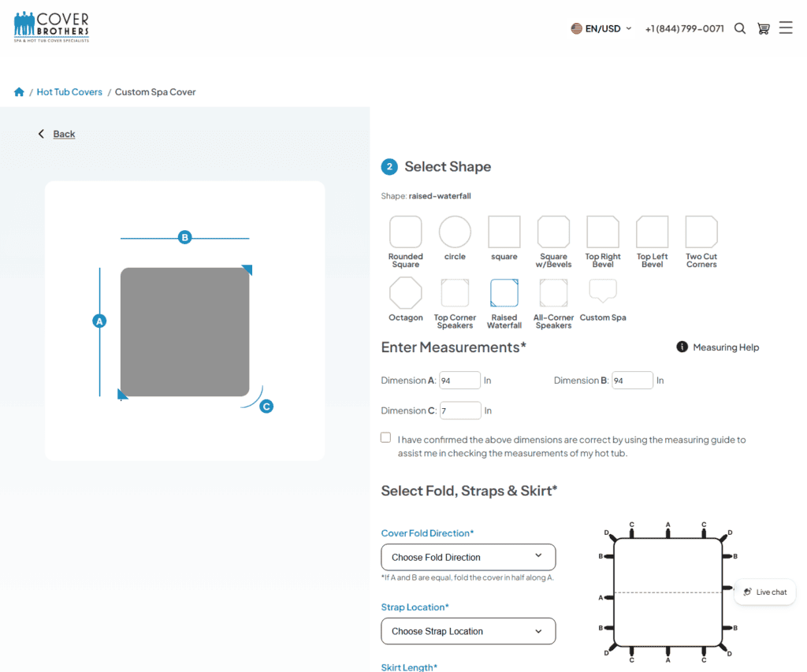Click the Dimension C input field
This screenshot has width=807, height=672.
click(x=460, y=410)
